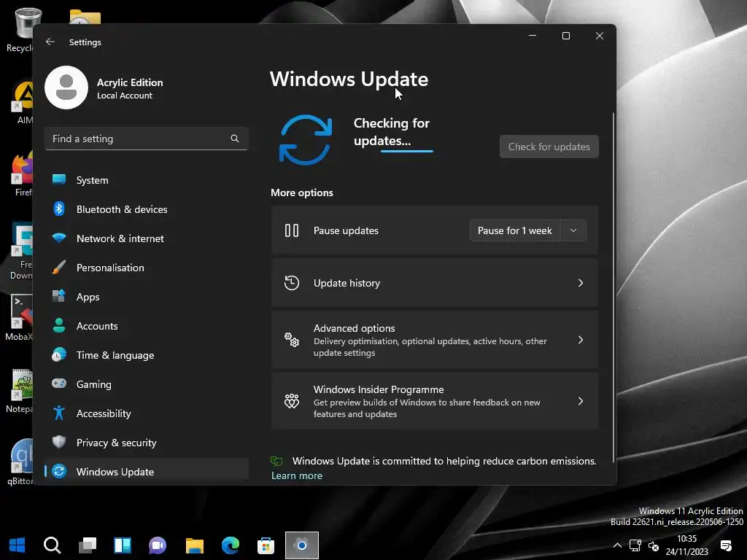Click the Checking for updates progress bar

(407, 152)
